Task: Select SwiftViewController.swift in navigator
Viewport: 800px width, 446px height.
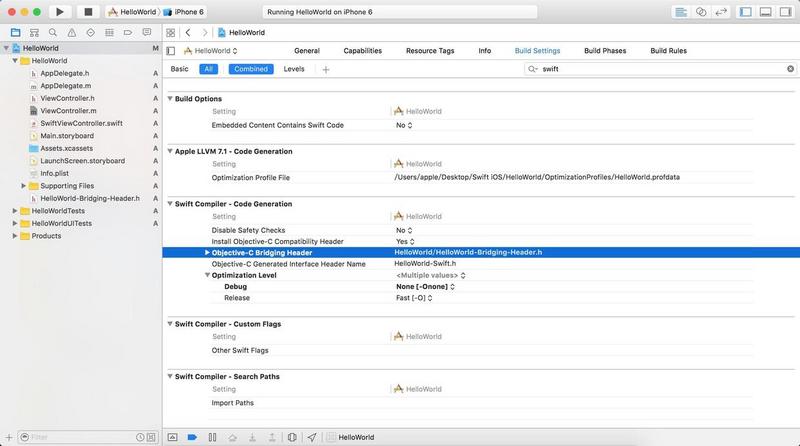Action: 81,123
